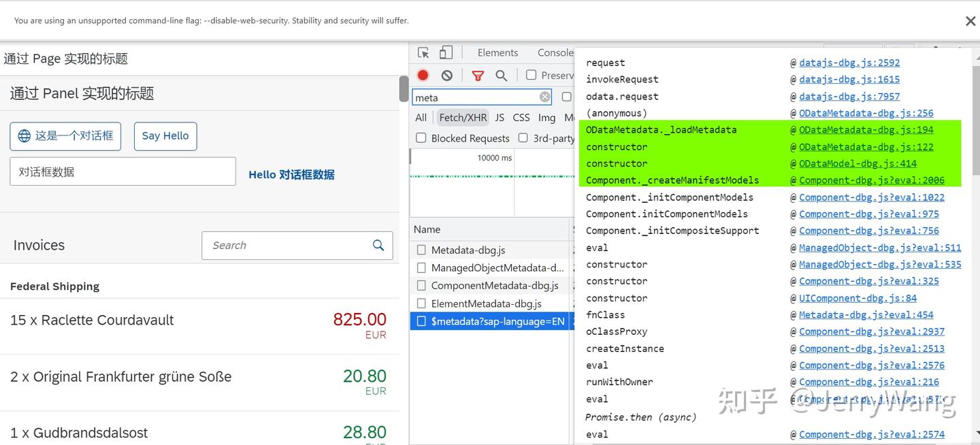Clear the network log
Image resolution: width=980 pixels, height=445 pixels.
(446, 76)
